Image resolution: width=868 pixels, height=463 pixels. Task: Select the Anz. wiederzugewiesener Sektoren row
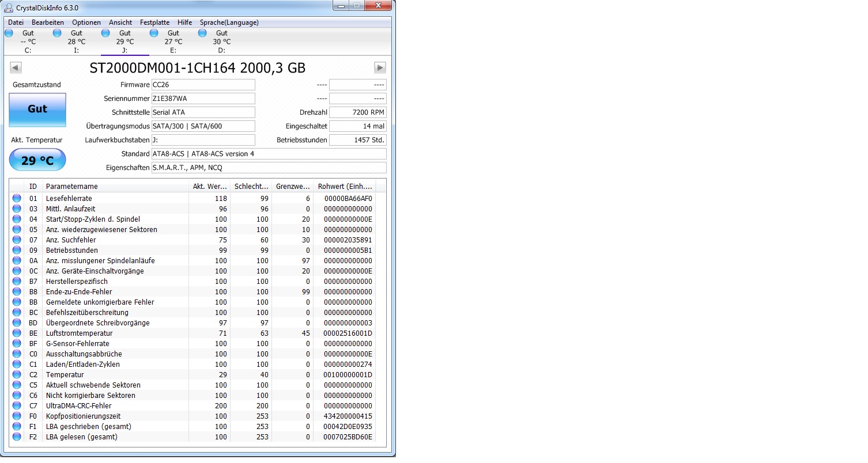coord(193,229)
